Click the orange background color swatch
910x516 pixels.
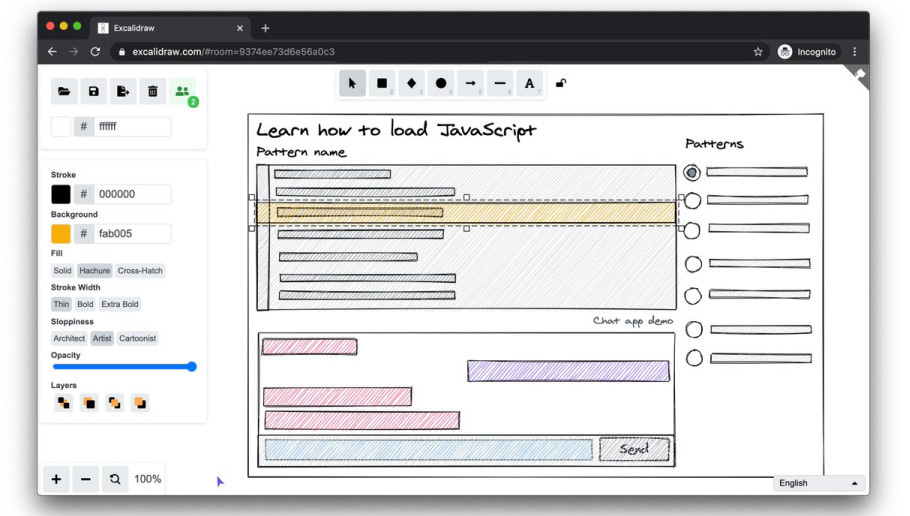tap(61, 233)
